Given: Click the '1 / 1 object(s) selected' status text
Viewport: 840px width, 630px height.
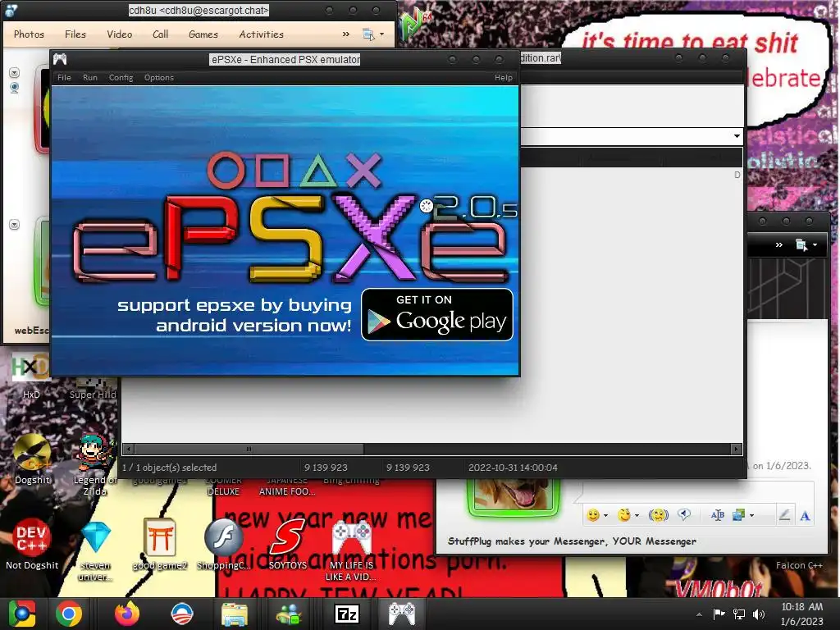Looking at the screenshot, I should 169,468.
